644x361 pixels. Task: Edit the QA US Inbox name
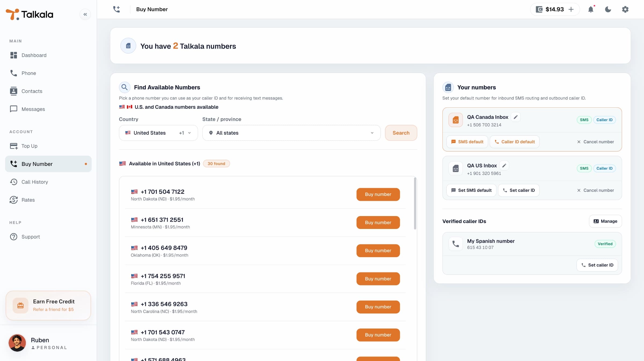504,166
